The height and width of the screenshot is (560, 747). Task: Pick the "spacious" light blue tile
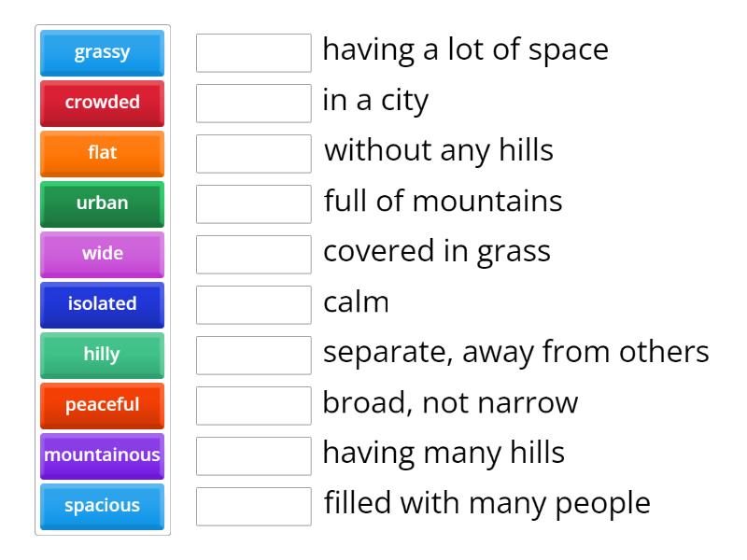(x=102, y=507)
